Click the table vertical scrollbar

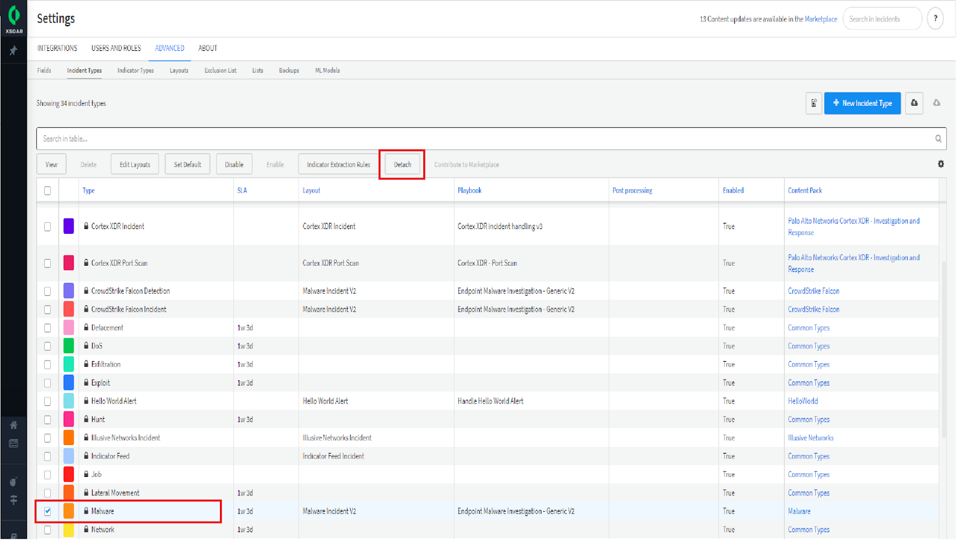coord(944,349)
